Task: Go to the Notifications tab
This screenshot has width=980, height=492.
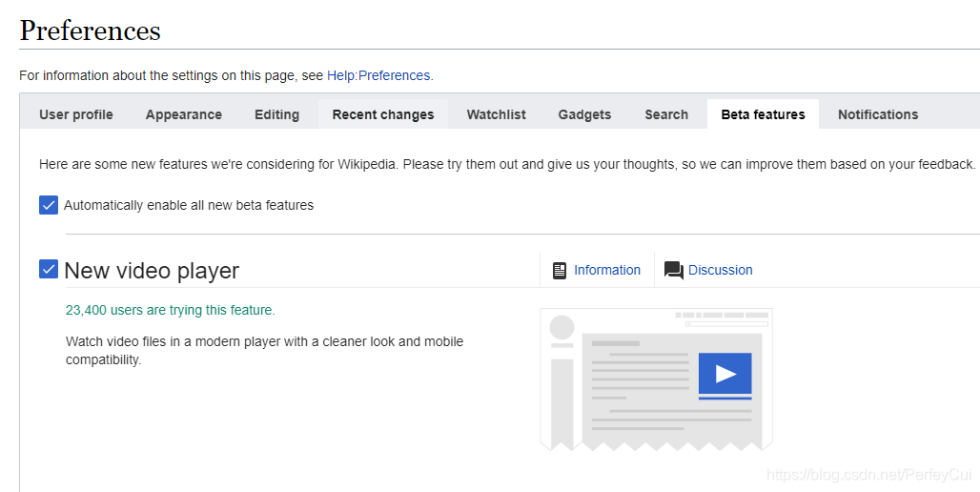Action: [x=878, y=114]
